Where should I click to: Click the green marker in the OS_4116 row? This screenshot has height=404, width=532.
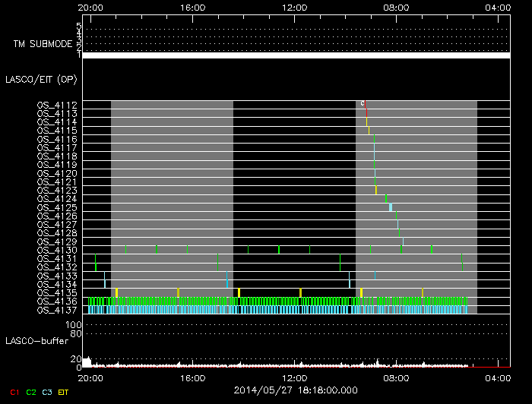coord(374,139)
